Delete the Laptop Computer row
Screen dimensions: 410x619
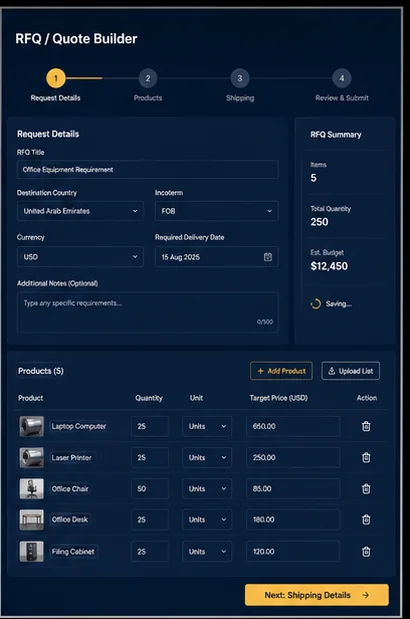tap(366, 426)
